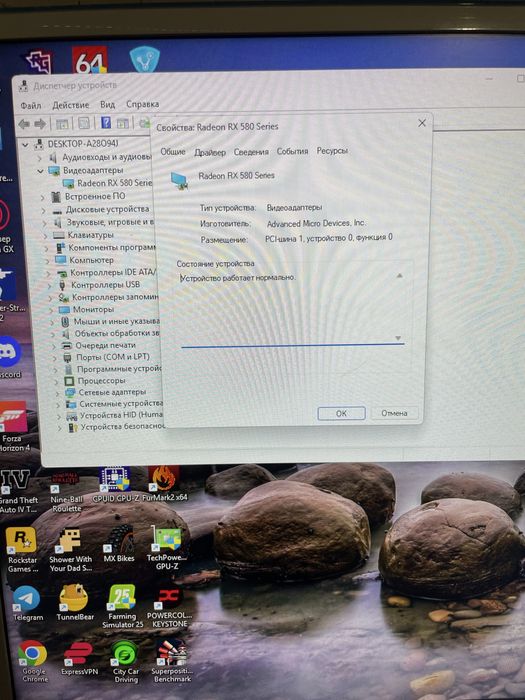Open the FurMark2 x64 desktop icon
Image resolution: width=525 pixels, height=700 pixels.
pos(164,484)
